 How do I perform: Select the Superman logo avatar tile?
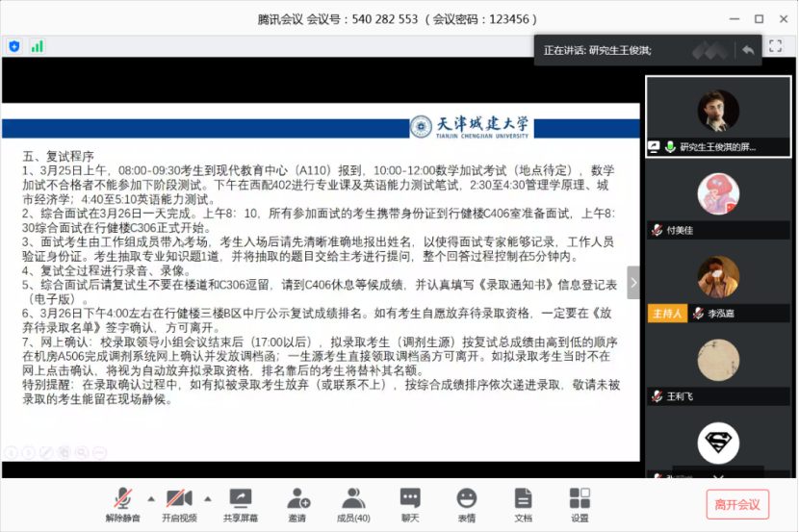click(x=718, y=443)
